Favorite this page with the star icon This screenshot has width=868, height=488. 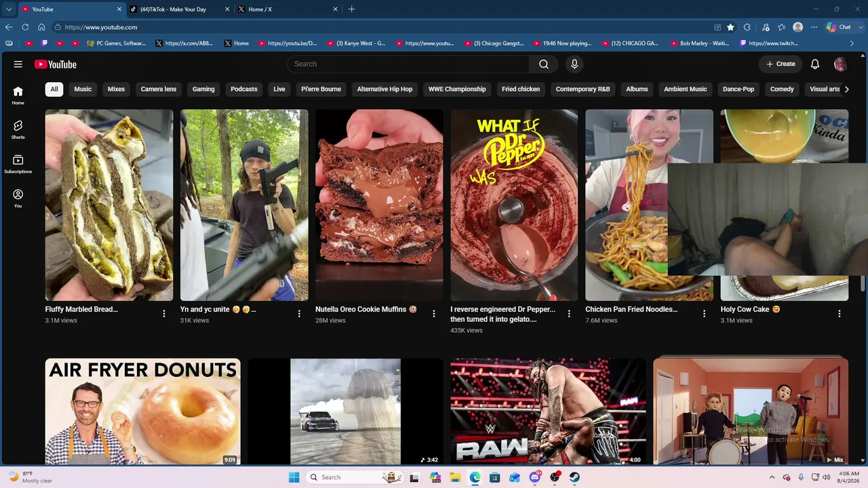tap(730, 27)
